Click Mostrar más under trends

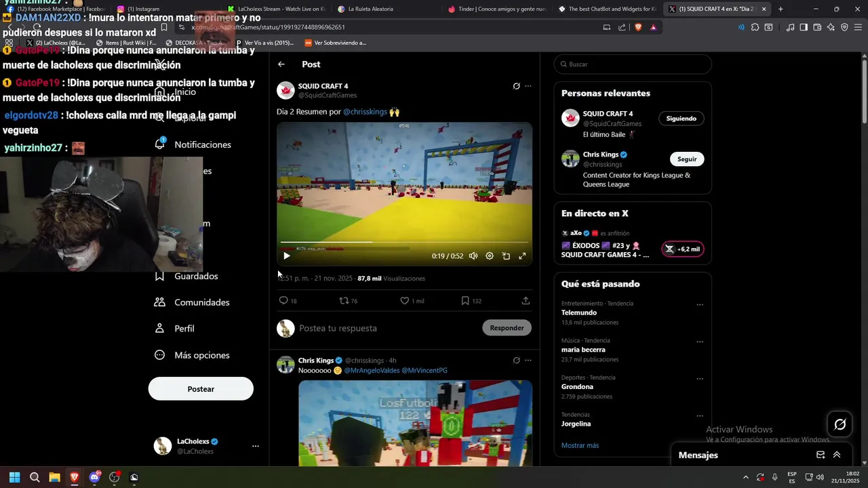pyautogui.click(x=580, y=445)
